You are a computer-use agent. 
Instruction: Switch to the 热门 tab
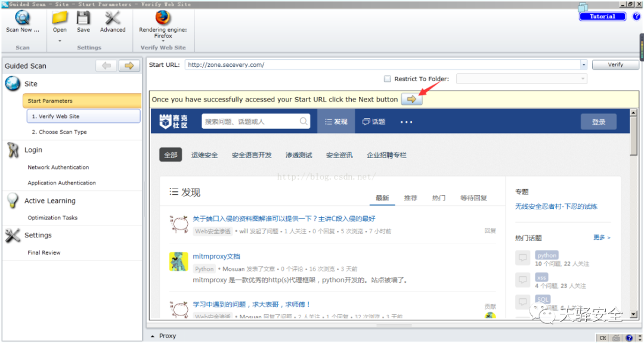(x=439, y=198)
